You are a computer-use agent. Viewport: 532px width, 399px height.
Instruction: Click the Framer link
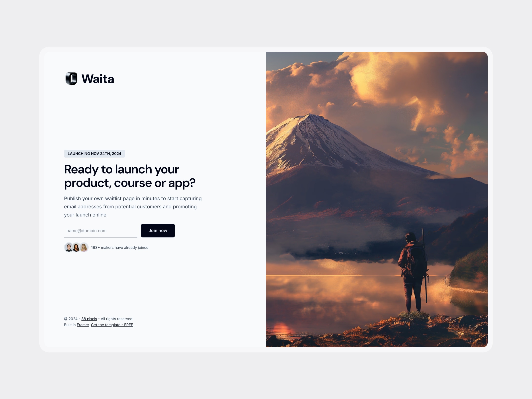point(82,325)
